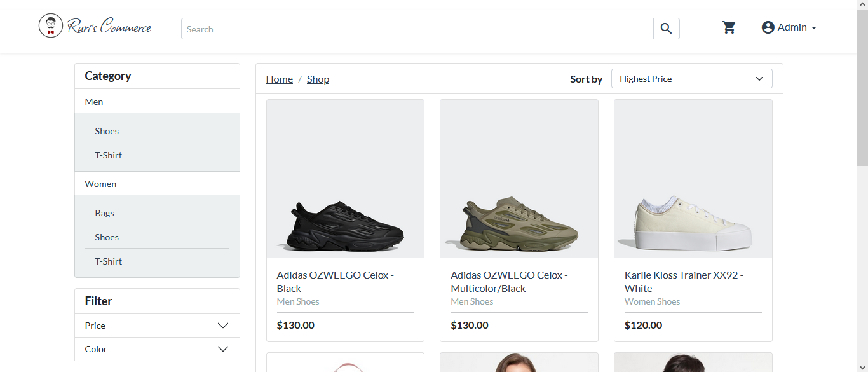
Task: Open Karlie Kloss Trainer XX92 product
Action: pos(683,281)
